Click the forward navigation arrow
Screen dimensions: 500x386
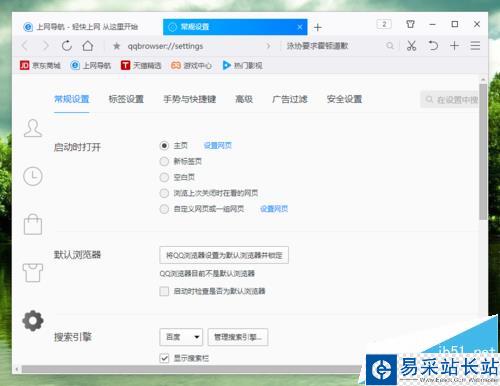pyautogui.click(x=46, y=46)
